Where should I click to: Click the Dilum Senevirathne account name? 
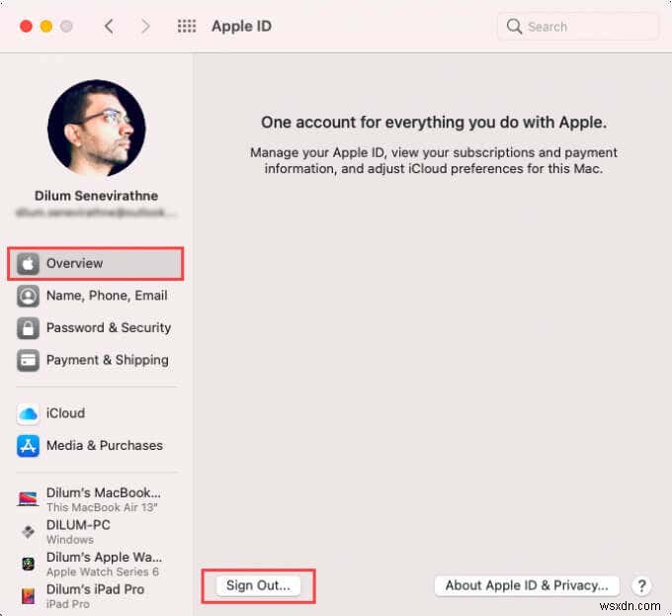pyautogui.click(x=97, y=196)
